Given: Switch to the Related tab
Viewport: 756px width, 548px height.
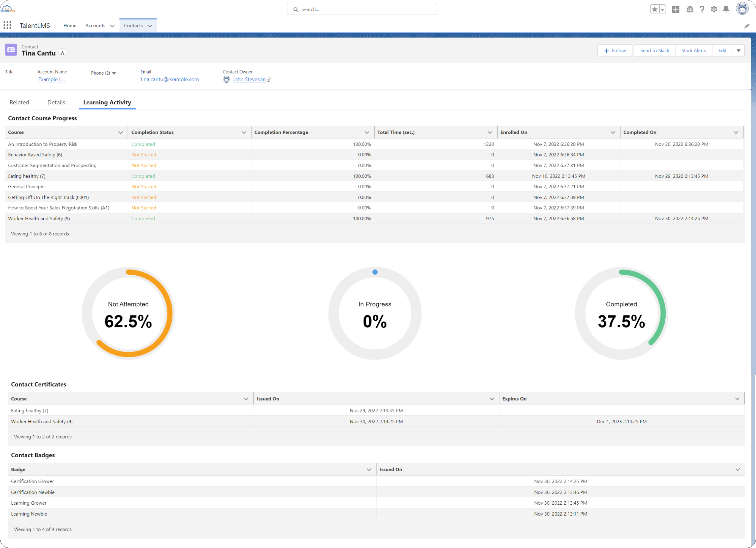Looking at the screenshot, I should 19,102.
